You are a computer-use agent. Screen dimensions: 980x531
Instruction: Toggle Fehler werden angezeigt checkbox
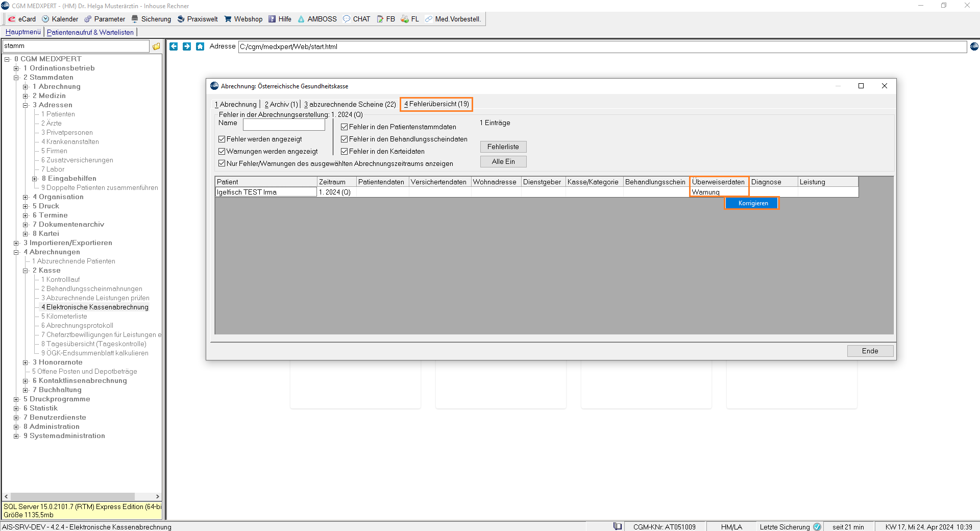(222, 139)
